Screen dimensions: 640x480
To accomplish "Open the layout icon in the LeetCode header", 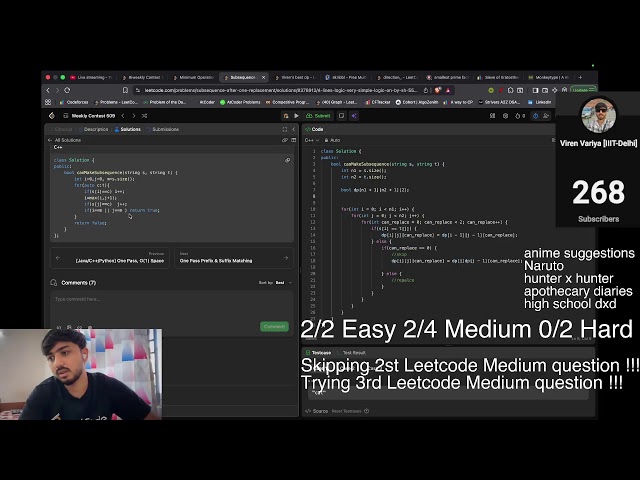I will click(493, 116).
